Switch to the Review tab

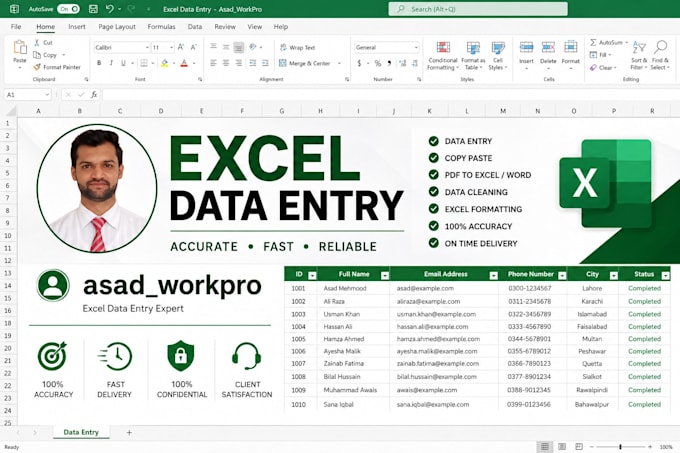225,26
